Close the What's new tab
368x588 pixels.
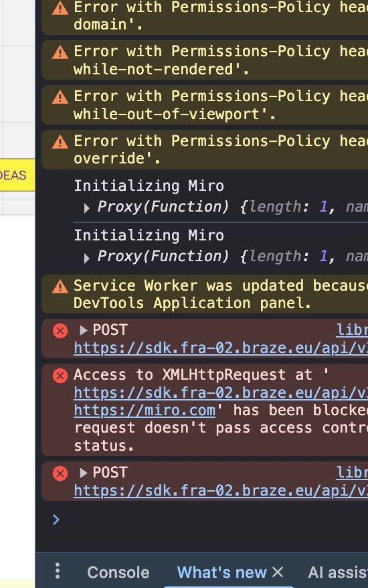(x=278, y=572)
